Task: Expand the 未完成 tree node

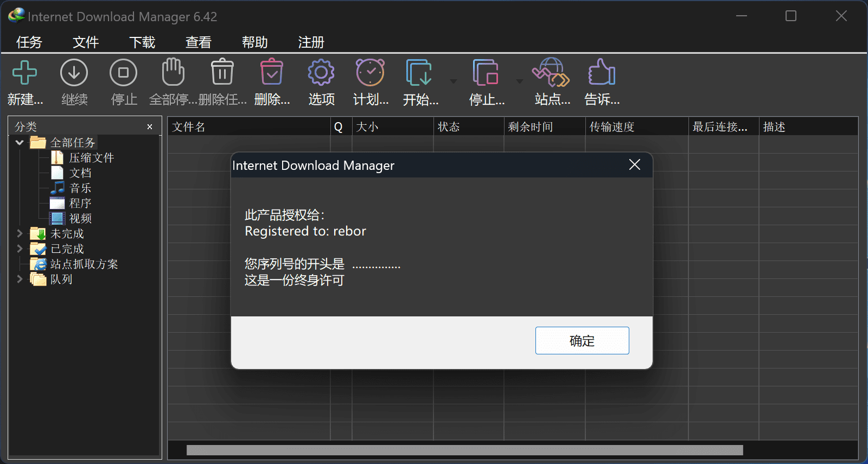Action: point(20,233)
